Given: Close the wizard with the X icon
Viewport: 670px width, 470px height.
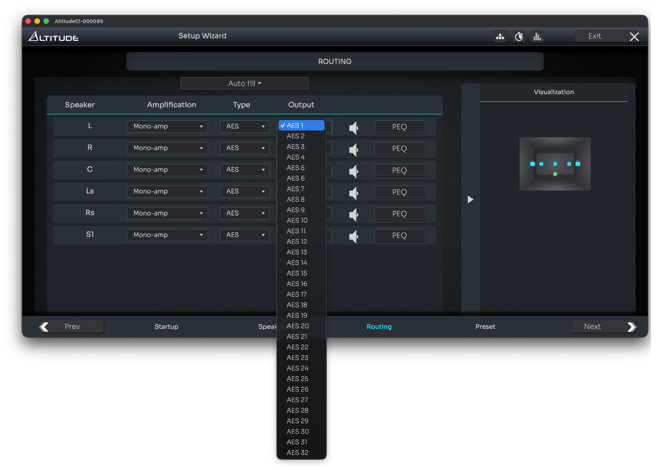Looking at the screenshot, I should click(634, 37).
